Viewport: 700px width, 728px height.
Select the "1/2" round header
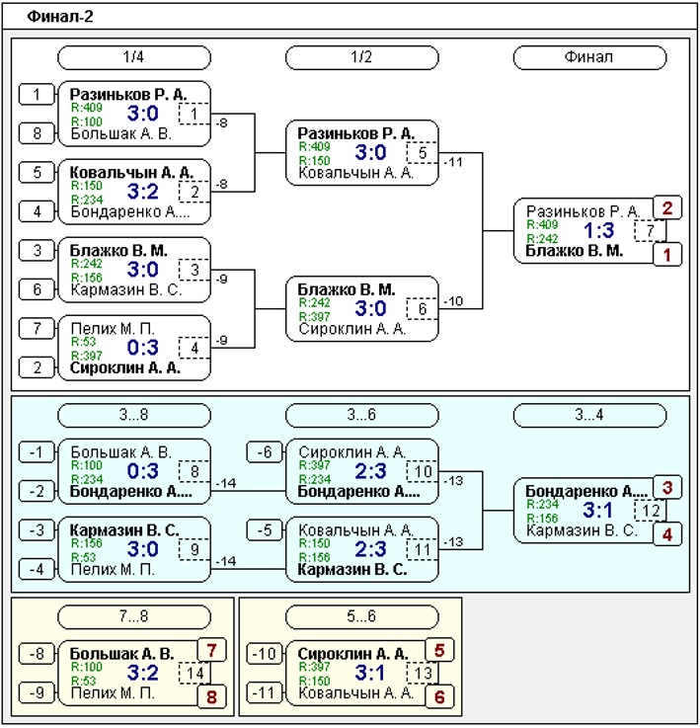tap(361, 57)
